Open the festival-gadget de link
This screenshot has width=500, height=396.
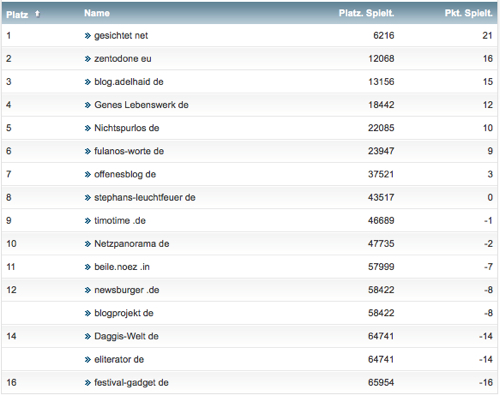(x=131, y=382)
